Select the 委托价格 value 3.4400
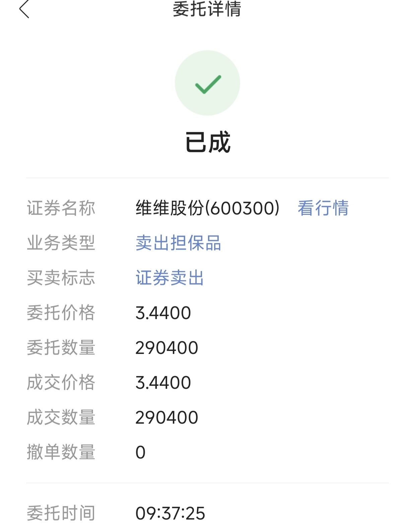The image size is (414, 532). pos(163,313)
